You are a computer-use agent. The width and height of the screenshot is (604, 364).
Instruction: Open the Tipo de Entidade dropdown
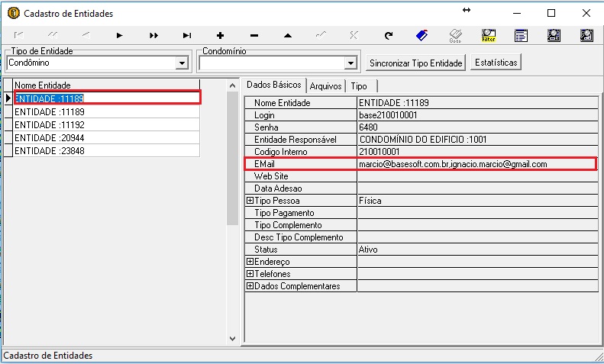pos(182,63)
